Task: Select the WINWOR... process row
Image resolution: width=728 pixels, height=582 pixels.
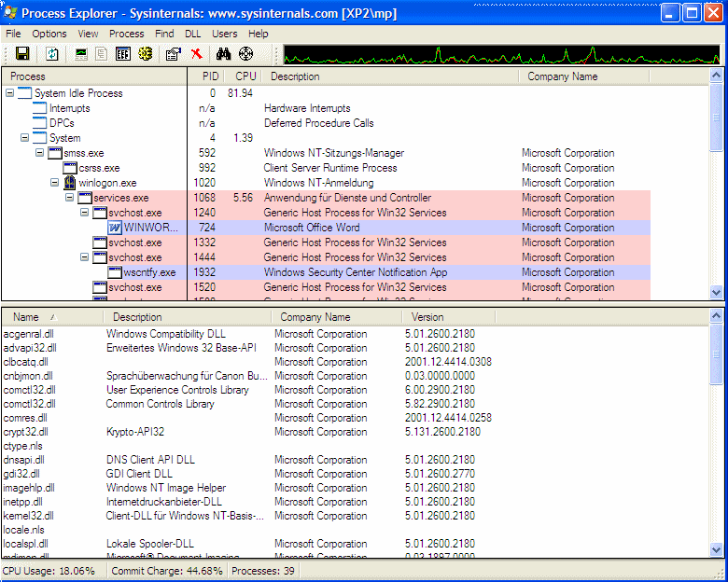Action: coord(326,228)
